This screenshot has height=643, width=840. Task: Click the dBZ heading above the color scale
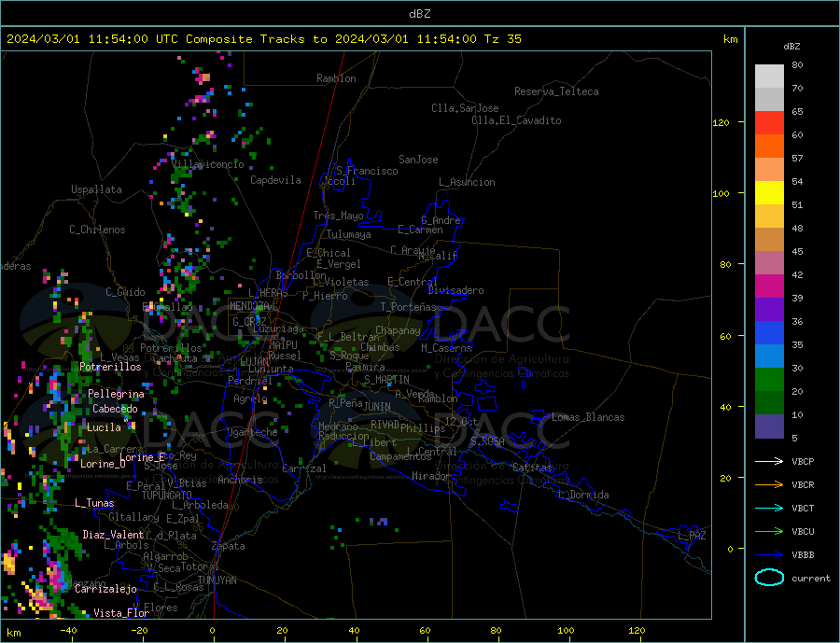pyautogui.click(x=791, y=47)
